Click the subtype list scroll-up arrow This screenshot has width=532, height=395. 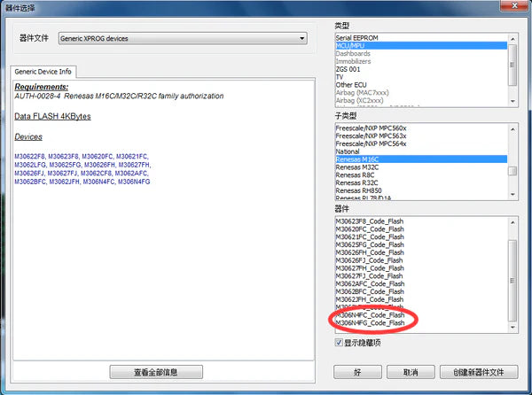[x=512, y=129]
